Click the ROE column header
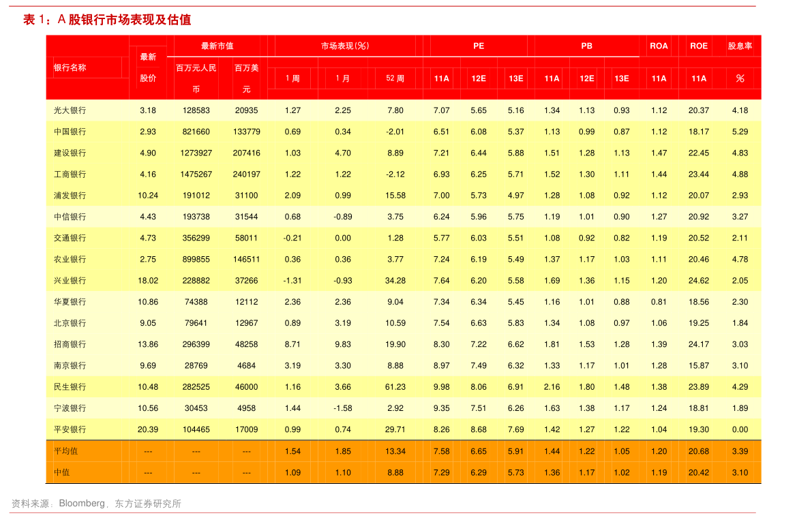The height and width of the screenshot is (522, 812). coord(699,46)
